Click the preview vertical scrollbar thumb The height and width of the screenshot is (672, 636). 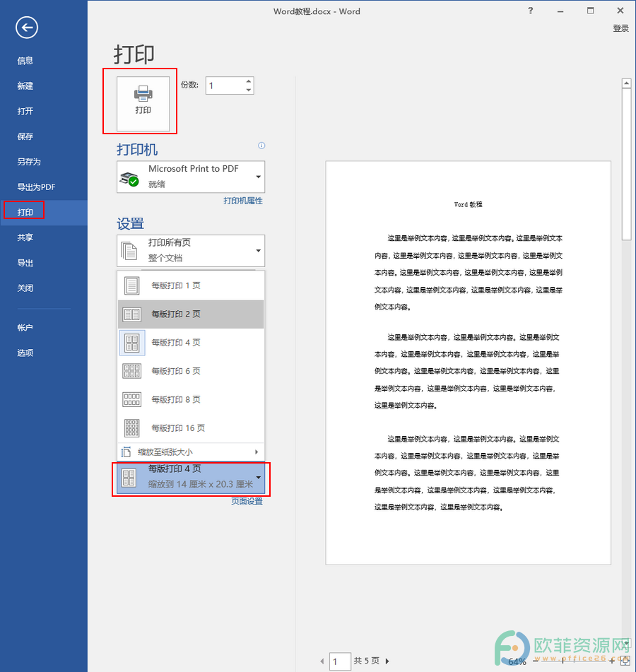[x=627, y=164]
